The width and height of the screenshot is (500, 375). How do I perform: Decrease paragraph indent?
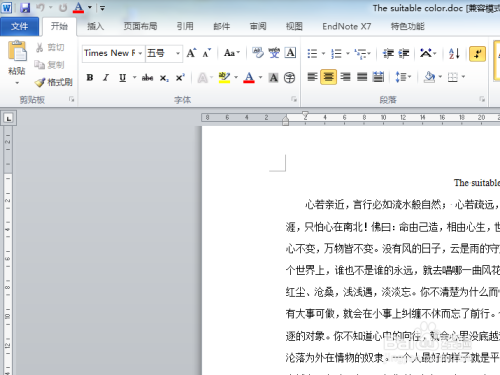[x=388, y=53]
